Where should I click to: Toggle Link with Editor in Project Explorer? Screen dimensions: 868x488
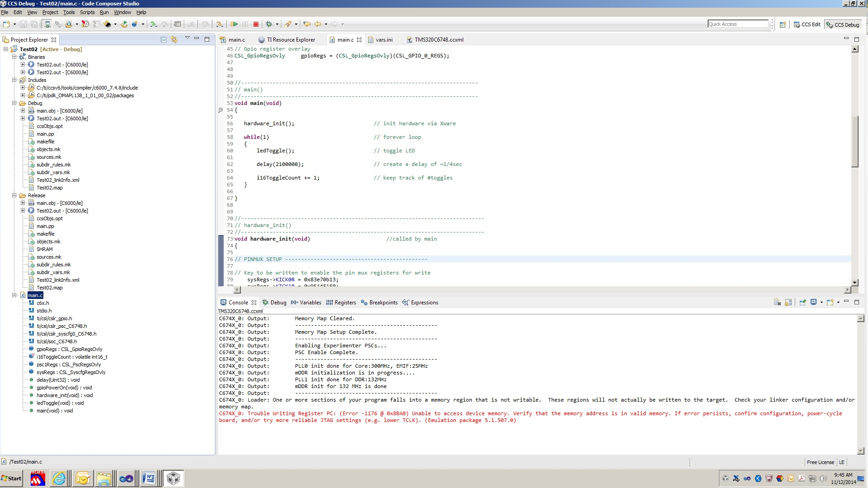click(174, 40)
